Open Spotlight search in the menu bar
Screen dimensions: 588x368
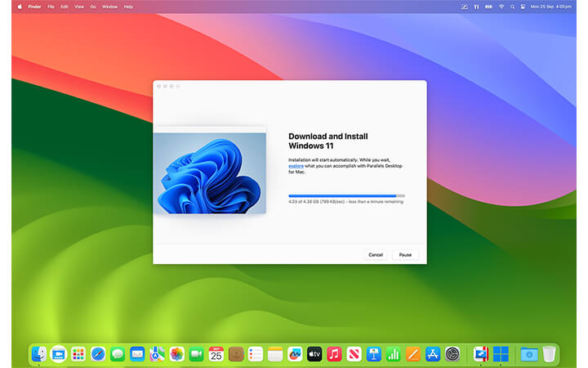pyautogui.click(x=512, y=7)
